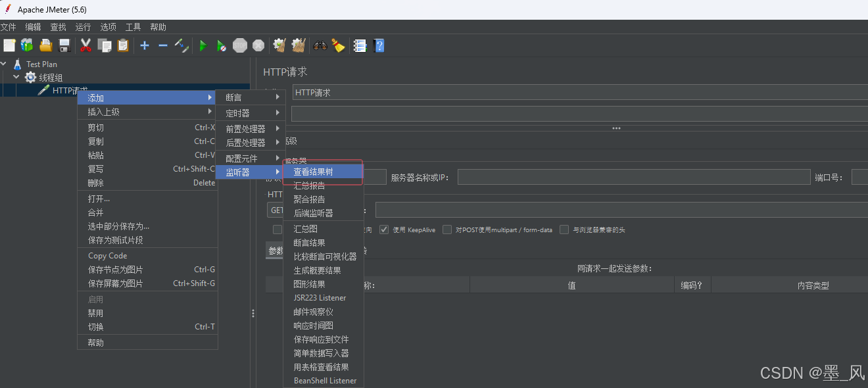Click the Toggle enable/disable icon
Screen dimensions: 868x388
tap(181, 45)
